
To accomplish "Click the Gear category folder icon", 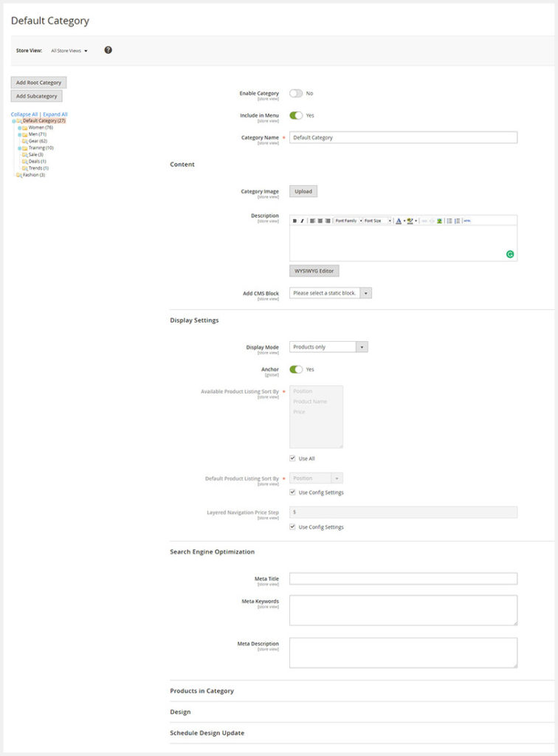I will 24,141.
